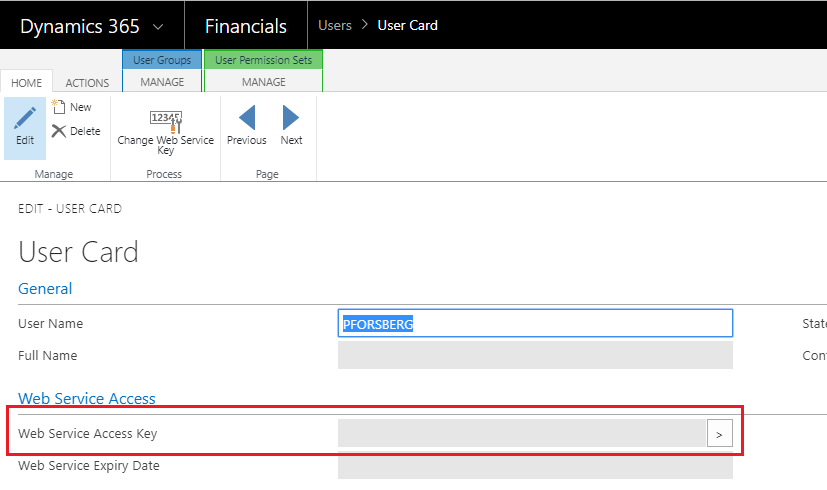The width and height of the screenshot is (827, 490).
Task: Go to Next user record
Action: pyautogui.click(x=291, y=126)
